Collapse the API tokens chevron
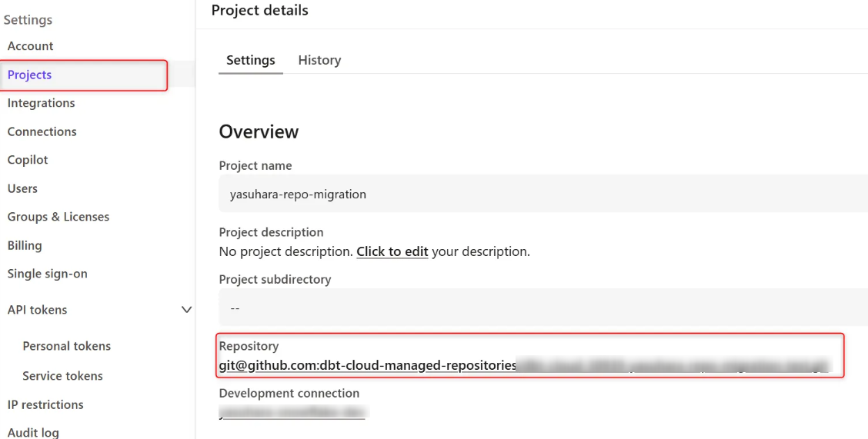Viewport: 868px width, 439px height. tap(186, 310)
